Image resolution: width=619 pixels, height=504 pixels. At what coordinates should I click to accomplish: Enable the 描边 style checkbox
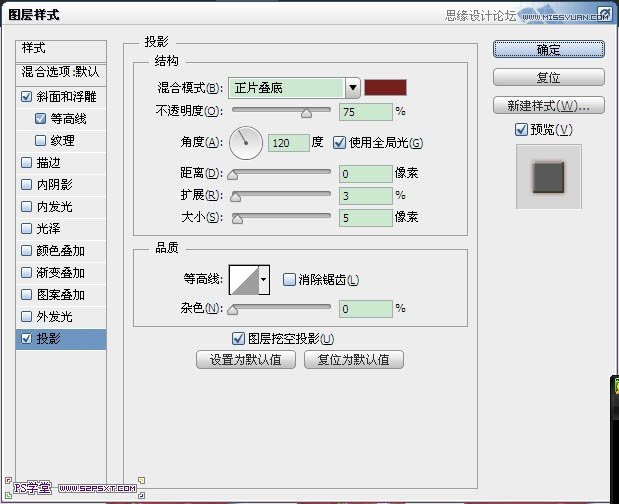coord(26,163)
